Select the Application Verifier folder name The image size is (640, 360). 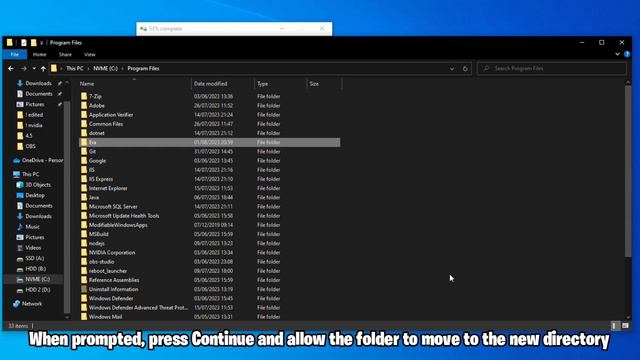(111, 115)
